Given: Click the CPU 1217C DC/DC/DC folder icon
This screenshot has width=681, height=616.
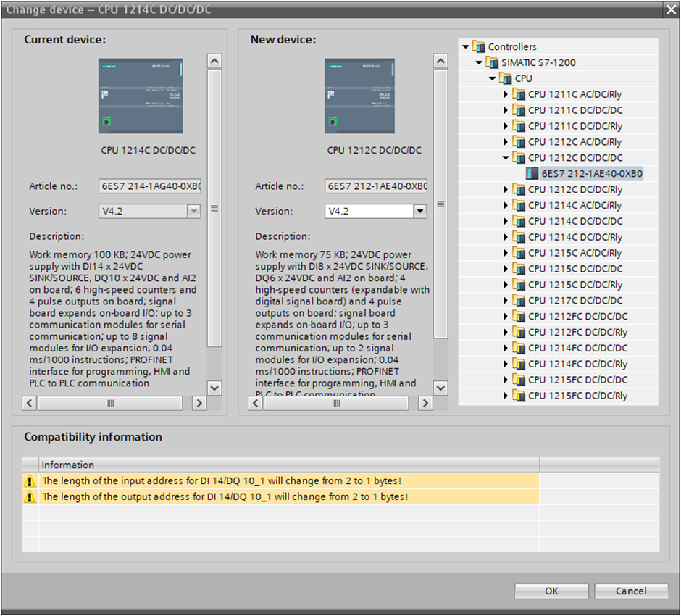Looking at the screenshot, I should coord(519,300).
